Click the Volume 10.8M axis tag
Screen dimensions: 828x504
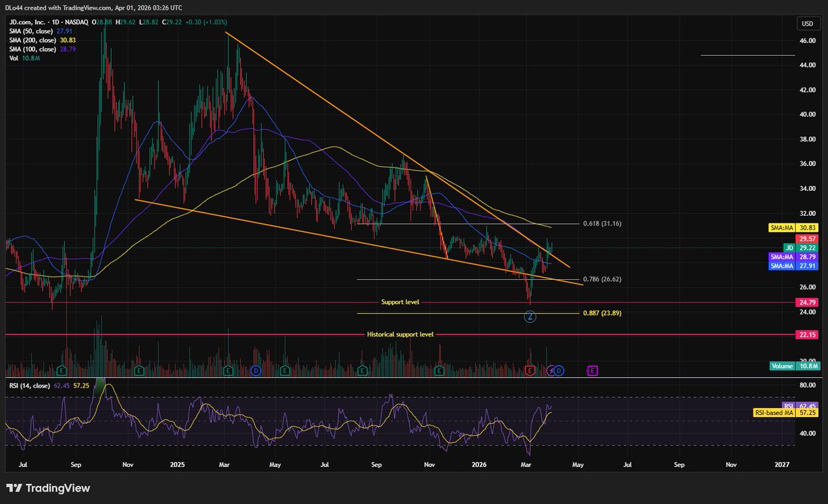click(793, 366)
